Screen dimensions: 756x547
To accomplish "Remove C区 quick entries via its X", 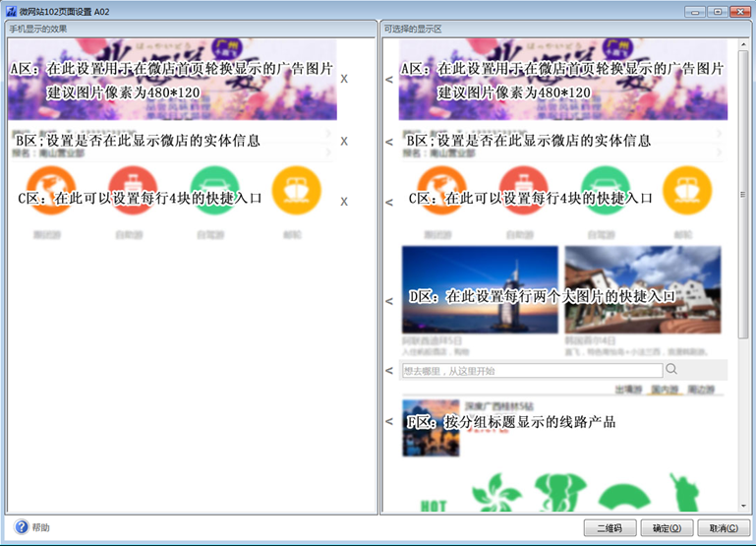I will [344, 202].
